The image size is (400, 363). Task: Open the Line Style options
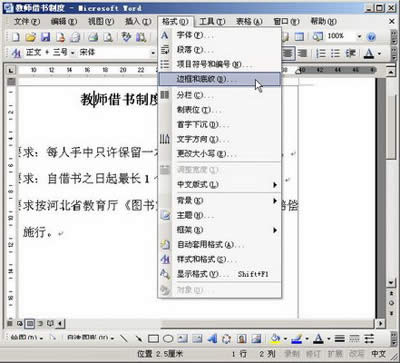[x=340, y=339]
